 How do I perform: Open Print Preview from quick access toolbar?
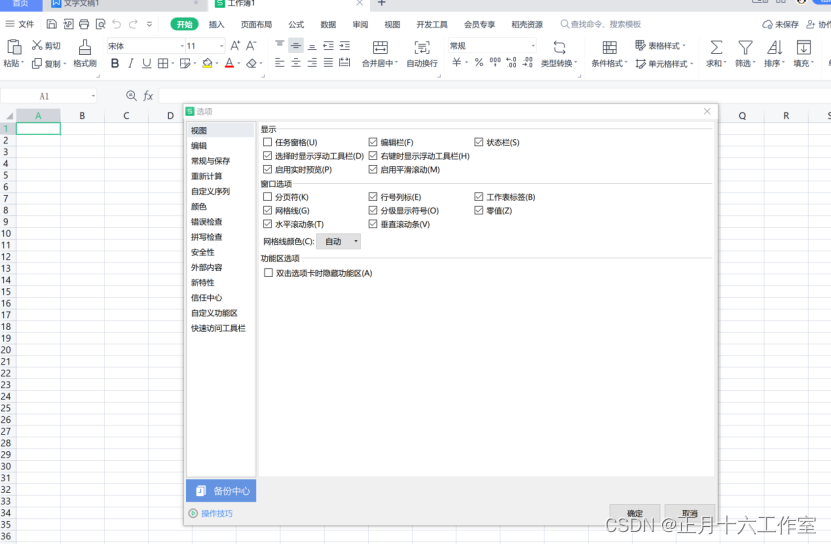pos(100,24)
